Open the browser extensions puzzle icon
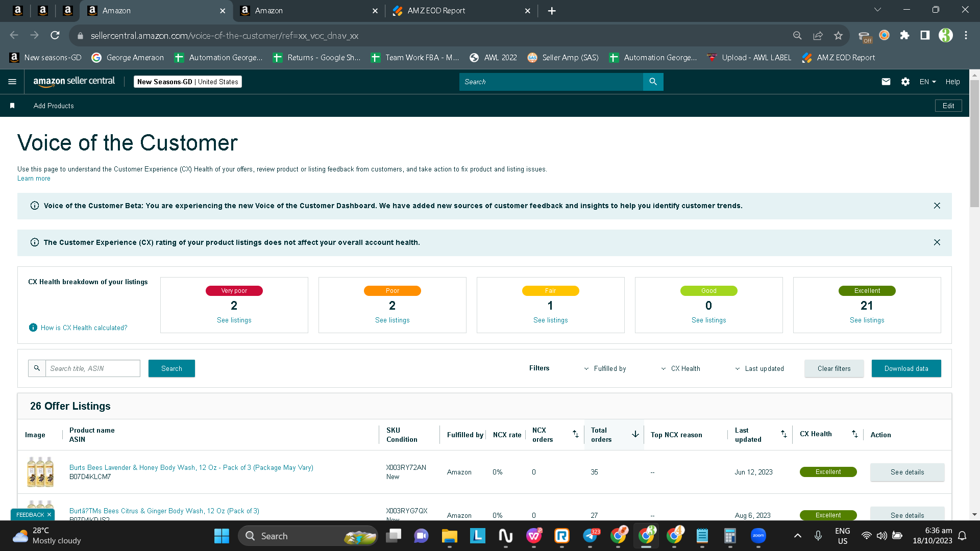This screenshot has width=980, height=551. tap(904, 35)
